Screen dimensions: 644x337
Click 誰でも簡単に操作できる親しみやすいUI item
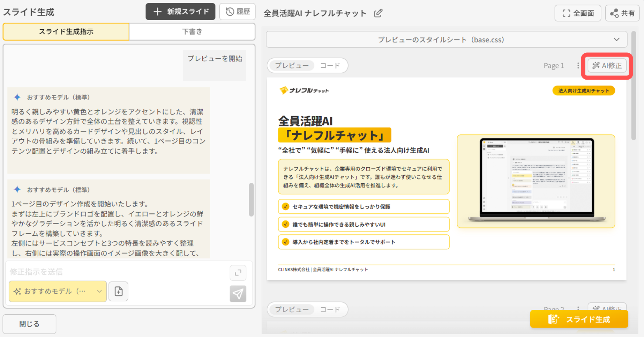pos(364,224)
